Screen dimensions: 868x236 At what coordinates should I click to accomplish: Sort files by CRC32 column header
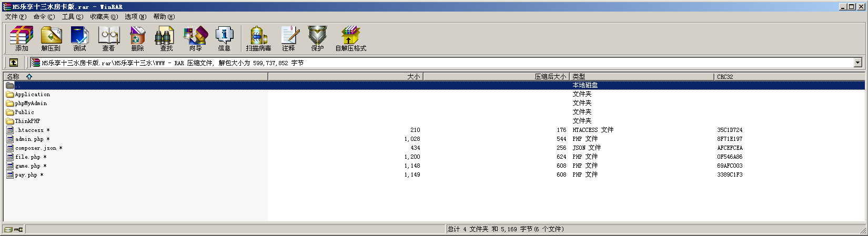point(725,77)
